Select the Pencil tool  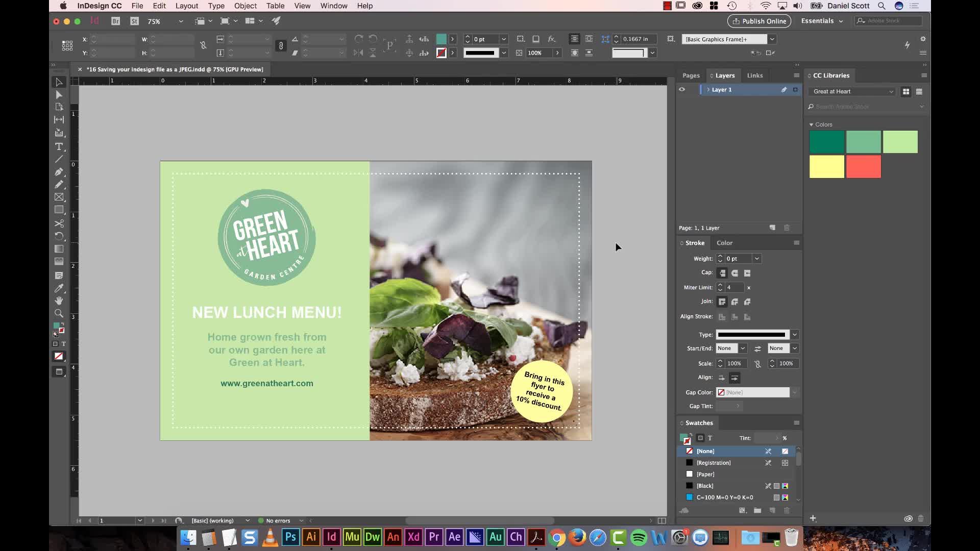coord(59,184)
